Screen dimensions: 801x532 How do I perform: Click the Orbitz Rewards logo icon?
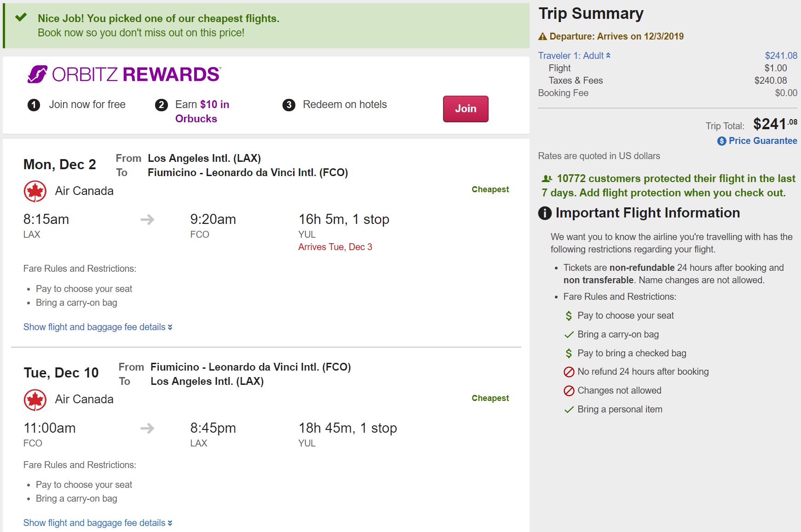click(37, 74)
